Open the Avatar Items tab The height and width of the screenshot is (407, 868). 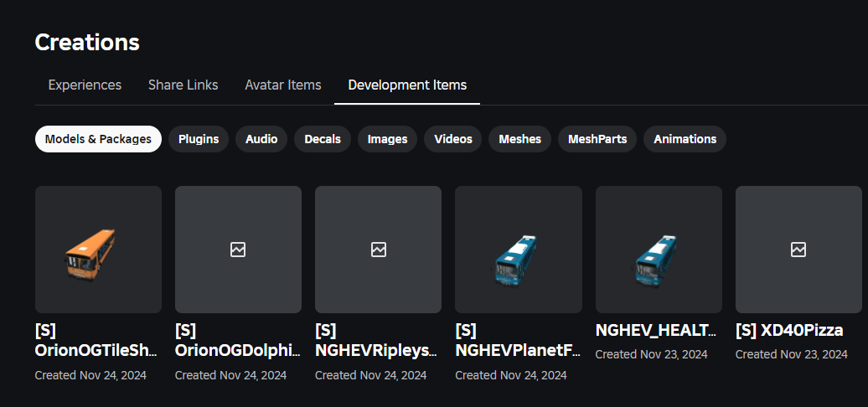(283, 85)
